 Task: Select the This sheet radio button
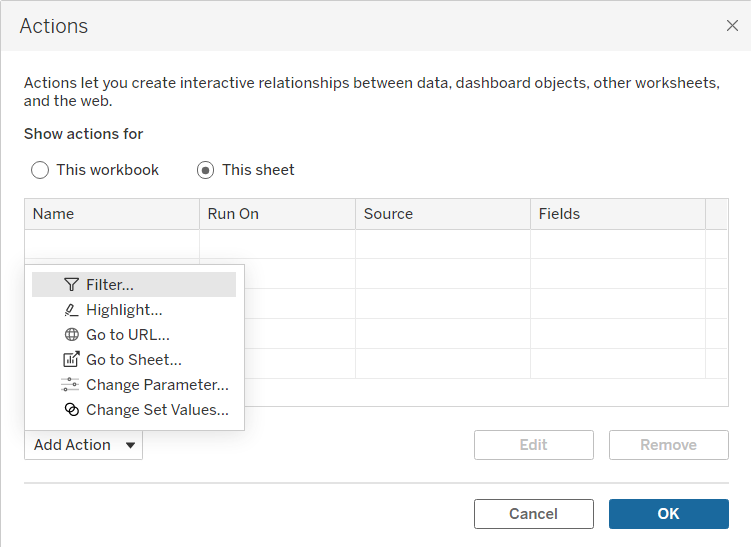pyautogui.click(x=206, y=170)
